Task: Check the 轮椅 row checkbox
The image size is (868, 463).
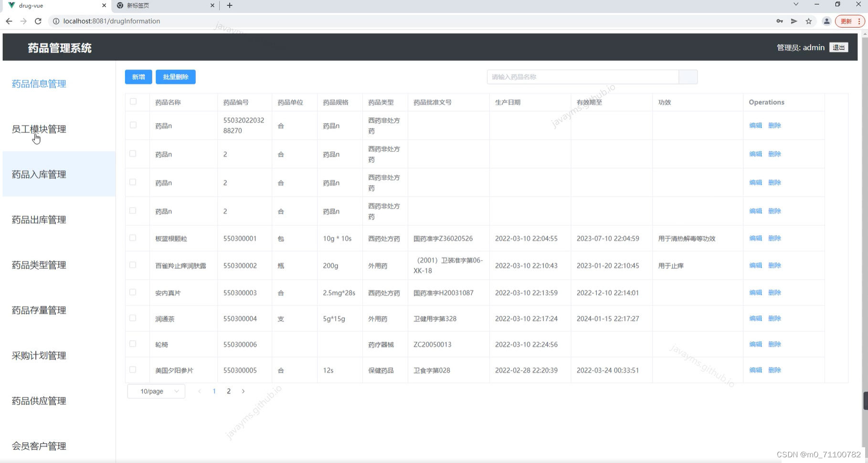Action: (132, 343)
